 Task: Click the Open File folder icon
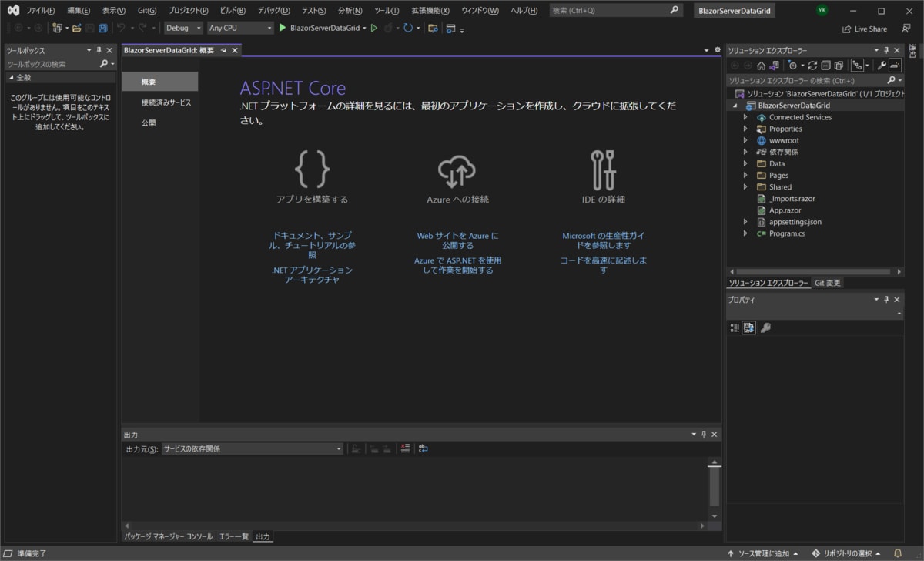click(x=77, y=28)
